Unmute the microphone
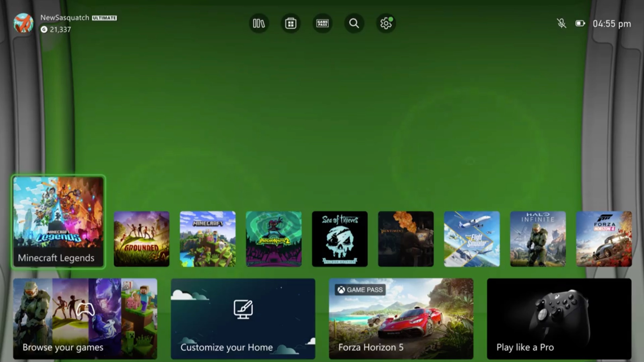644x362 pixels. click(x=561, y=23)
